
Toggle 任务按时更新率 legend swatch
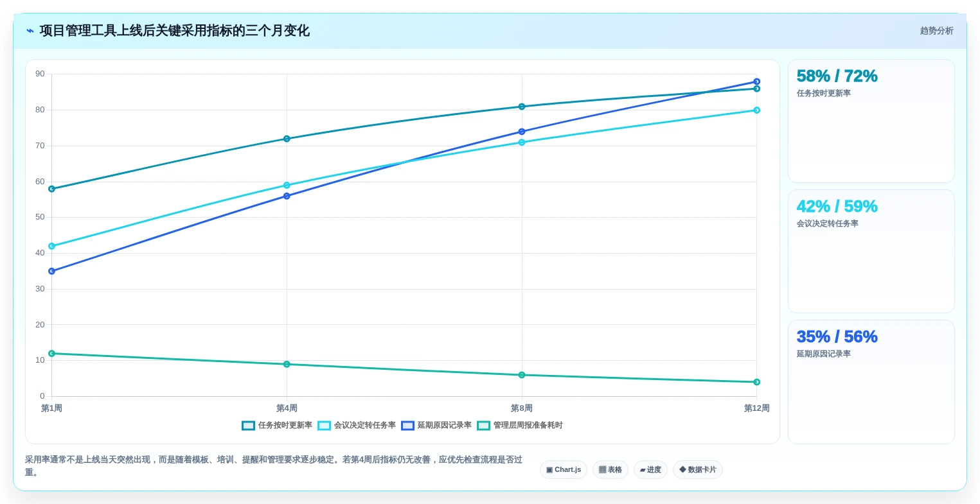pos(248,426)
